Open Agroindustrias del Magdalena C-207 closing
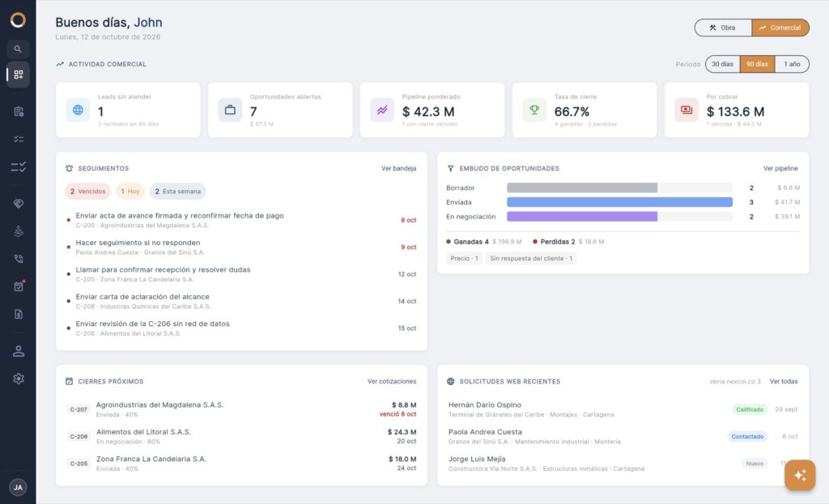The width and height of the screenshot is (829, 504). (x=241, y=409)
